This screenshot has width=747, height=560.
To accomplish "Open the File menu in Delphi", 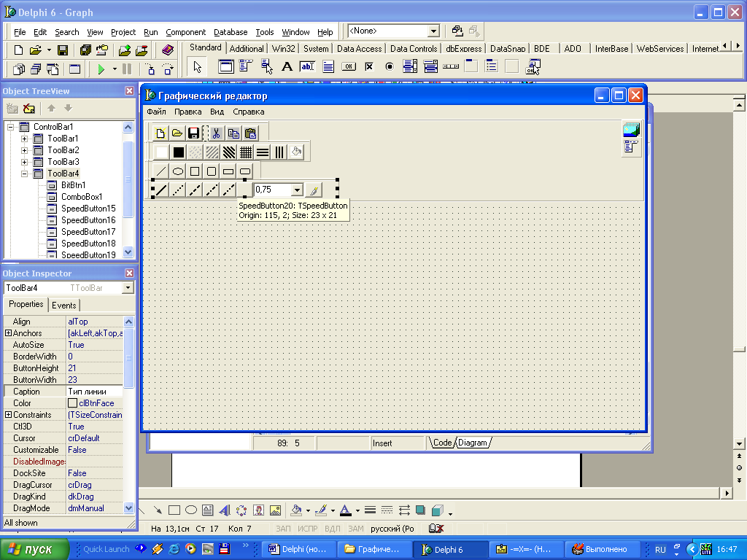I will pos(20,32).
